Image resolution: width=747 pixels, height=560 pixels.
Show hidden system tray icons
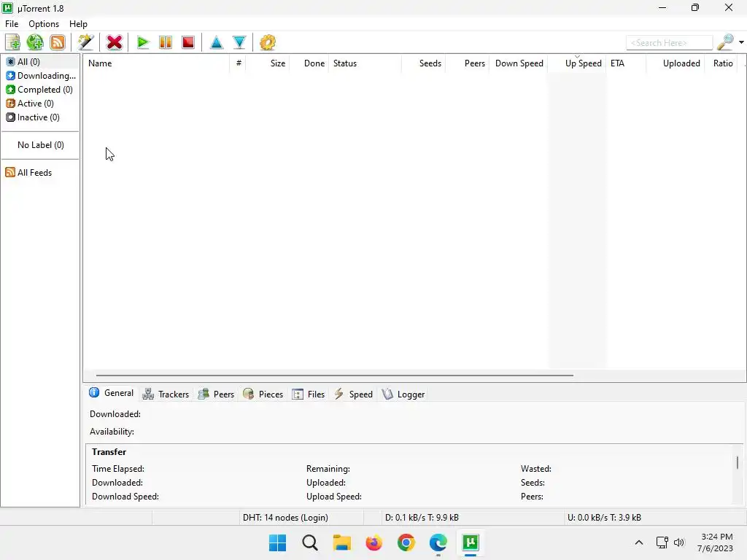(639, 542)
